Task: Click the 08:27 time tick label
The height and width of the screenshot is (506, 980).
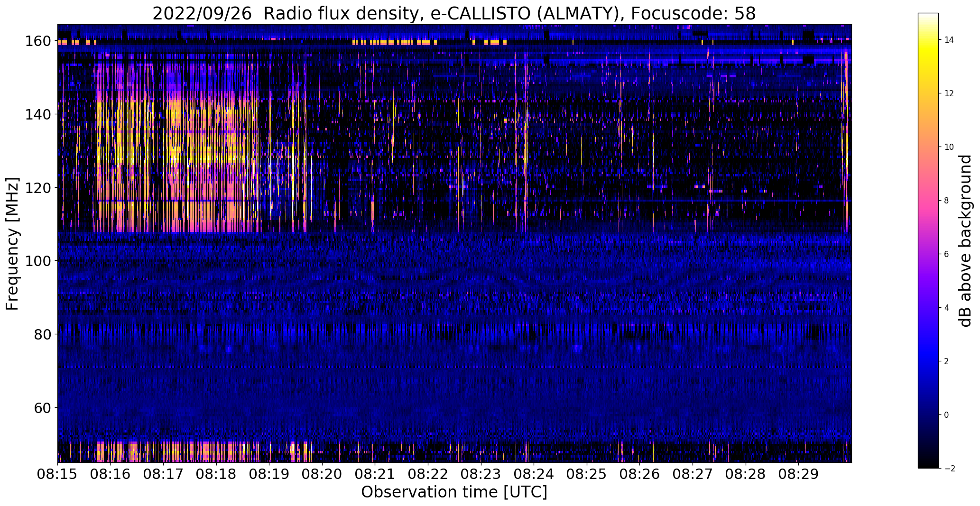Action: coord(693,474)
